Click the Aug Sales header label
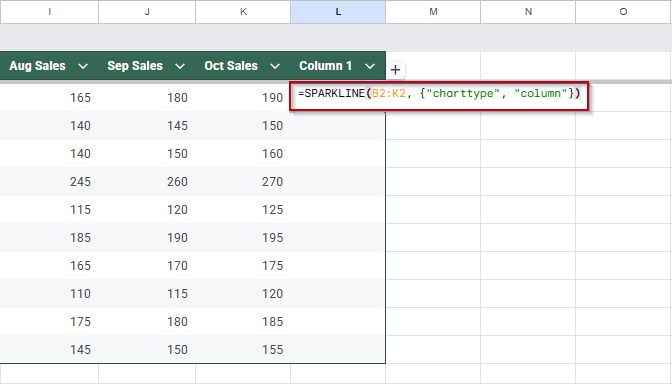The image size is (672, 384). point(38,66)
